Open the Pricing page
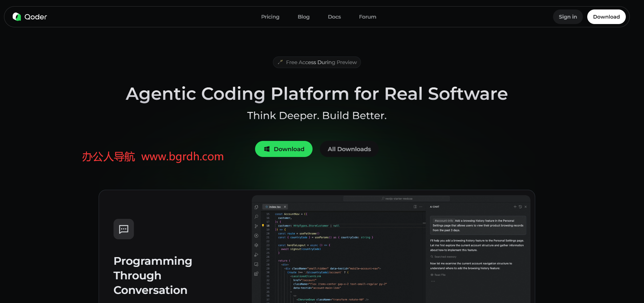The height and width of the screenshot is (303, 644). (x=270, y=17)
